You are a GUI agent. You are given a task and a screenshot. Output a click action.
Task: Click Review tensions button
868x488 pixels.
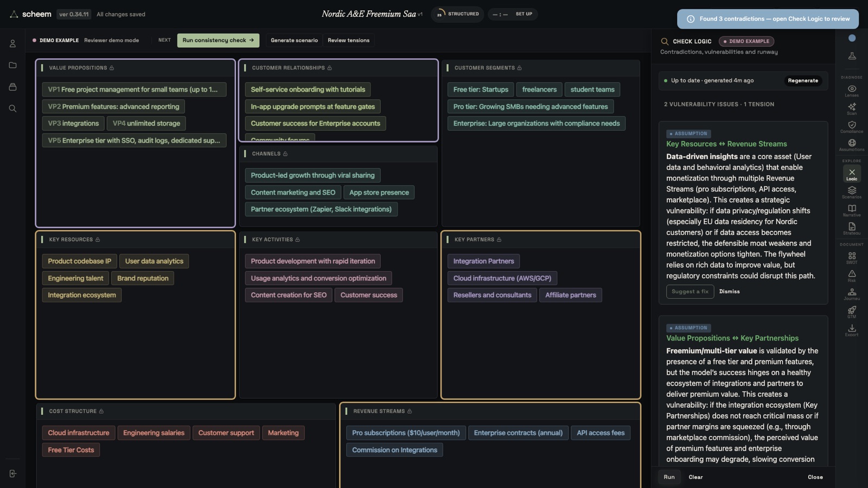pyautogui.click(x=348, y=40)
